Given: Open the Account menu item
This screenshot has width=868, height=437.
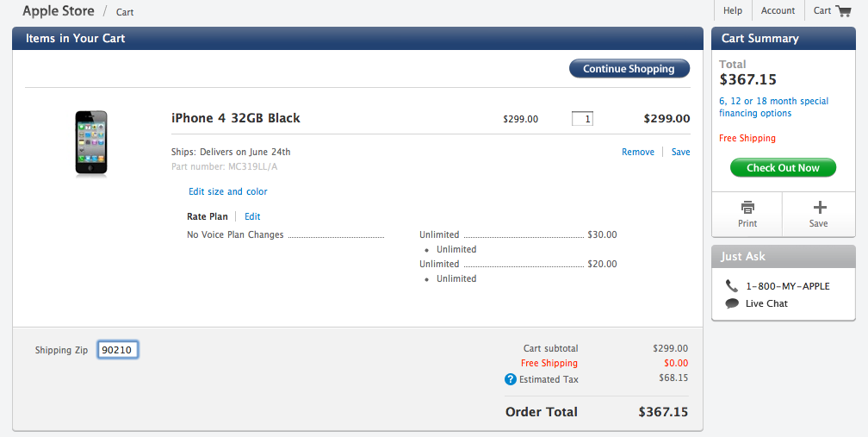Looking at the screenshot, I should click(x=778, y=10).
